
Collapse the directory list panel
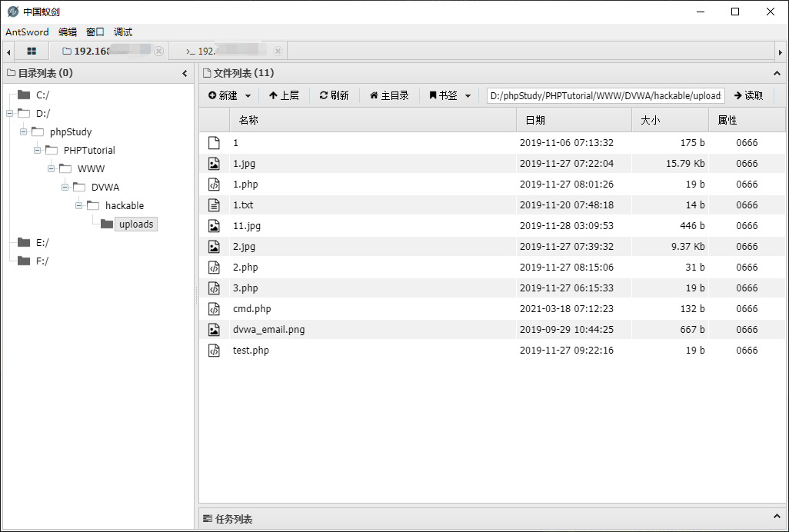[185, 73]
